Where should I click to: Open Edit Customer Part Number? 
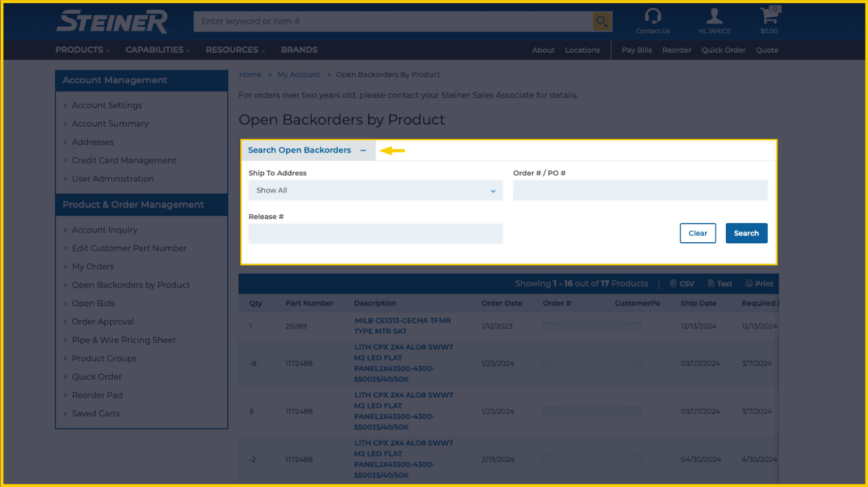pyautogui.click(x=129, y=248)
